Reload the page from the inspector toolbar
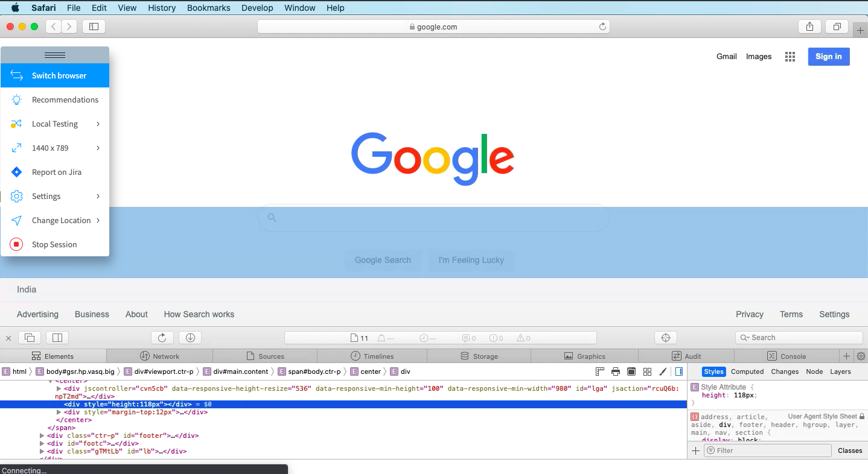 (x=162, y=338)
